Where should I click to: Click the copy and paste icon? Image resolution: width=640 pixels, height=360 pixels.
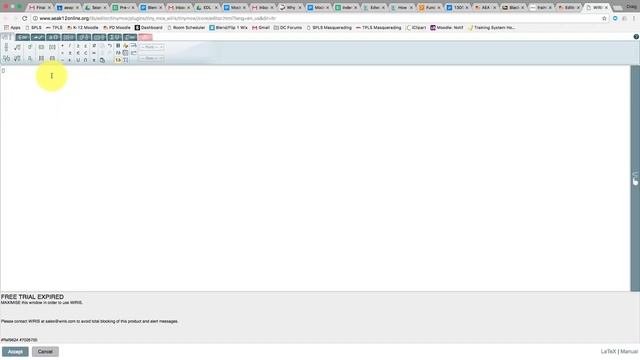(102, 60)
